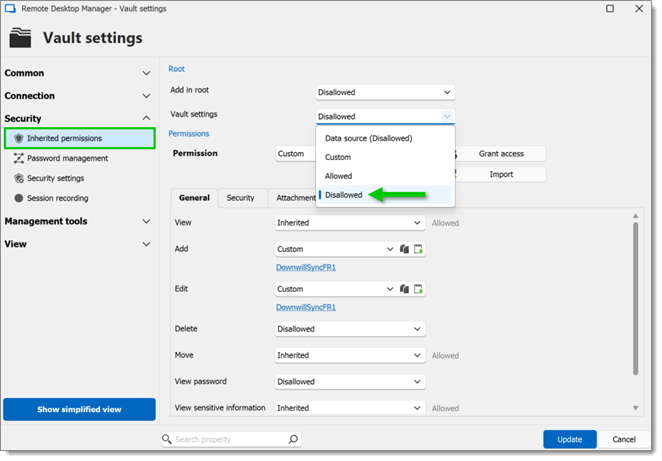Open the View permission dropdown

(350, 222)
